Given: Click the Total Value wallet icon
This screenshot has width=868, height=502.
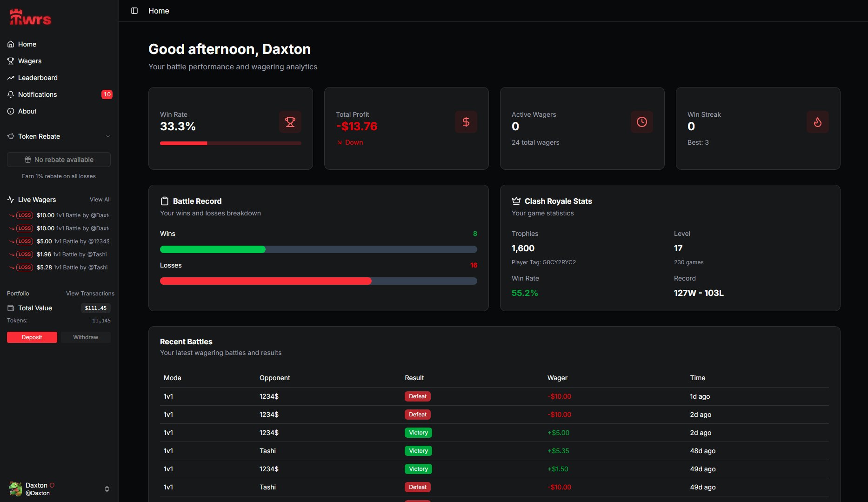Looking at the screenshot, I should click(11, 308).
